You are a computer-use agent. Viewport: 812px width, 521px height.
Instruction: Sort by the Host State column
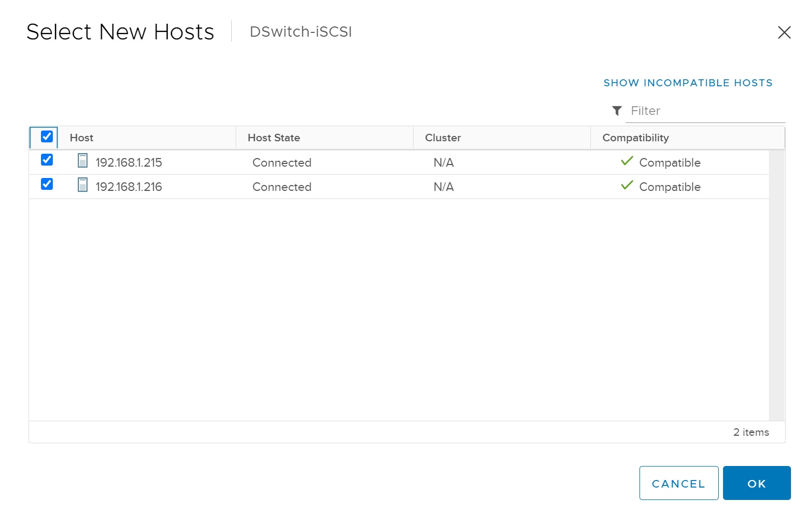(x=273, y=138)
